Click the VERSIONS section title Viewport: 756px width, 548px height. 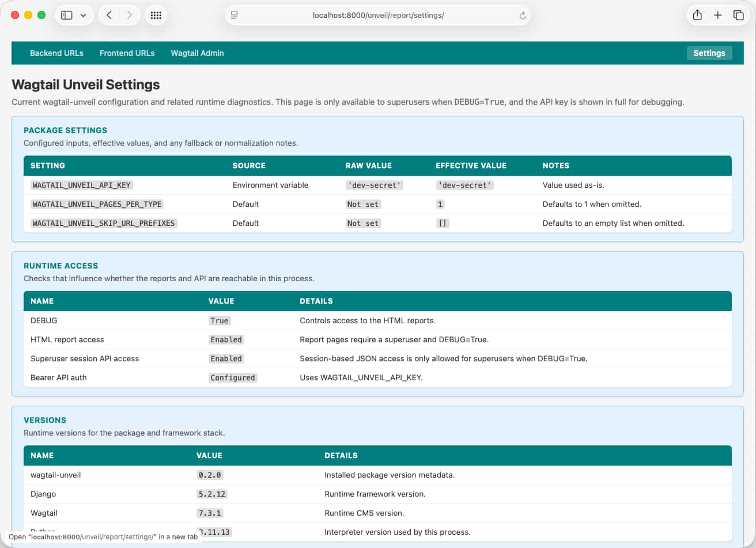[x=45, y=420]
